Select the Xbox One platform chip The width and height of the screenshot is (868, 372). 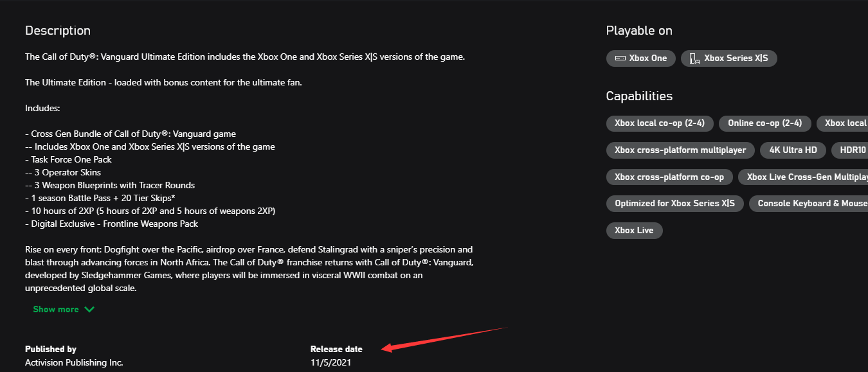[641, 58]
